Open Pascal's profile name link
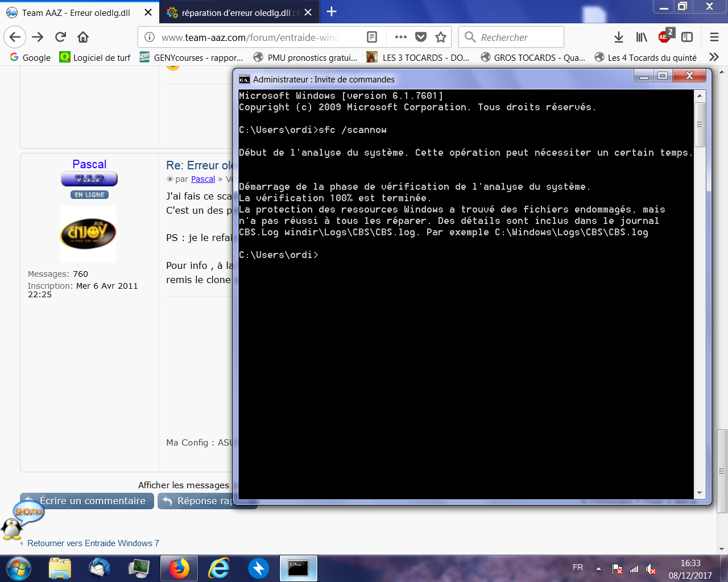This screenshot has width=728, height=582. tap(89, 164)
